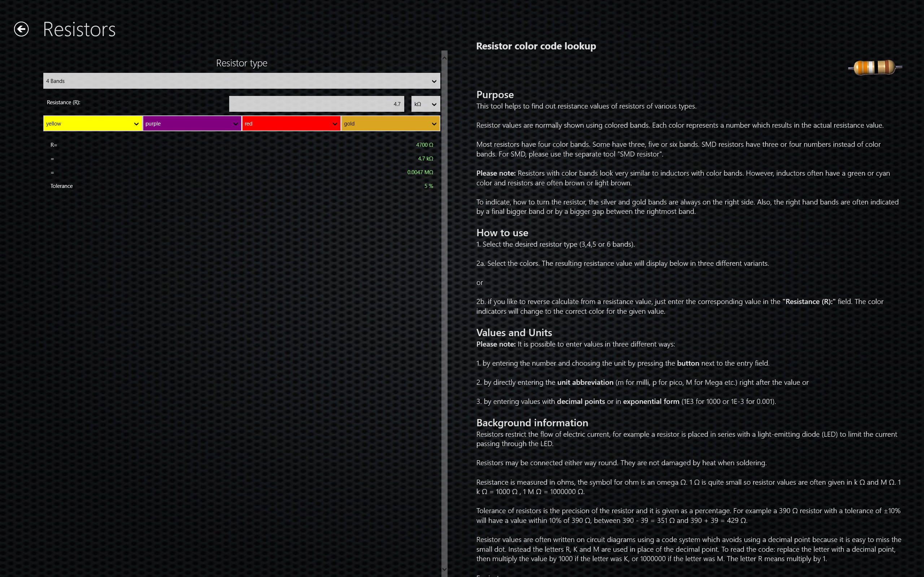924x577 pixels.
Task: Click the resistor picture in the help panel
Action: (x=875, y=67)
